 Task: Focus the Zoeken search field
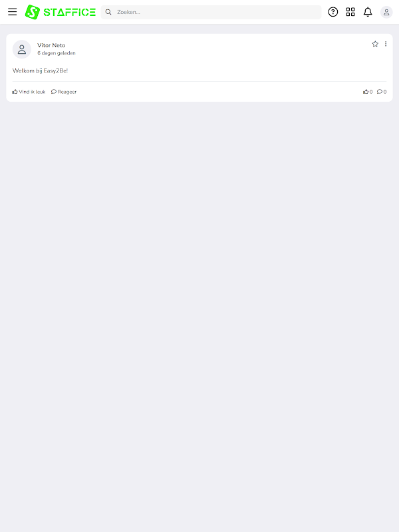(x=211, y=12)
